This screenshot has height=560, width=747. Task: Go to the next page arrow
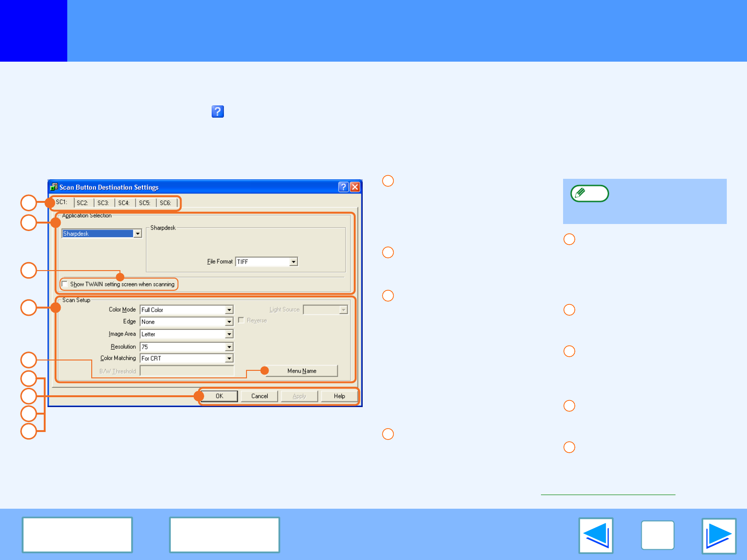tap(719, 536)
